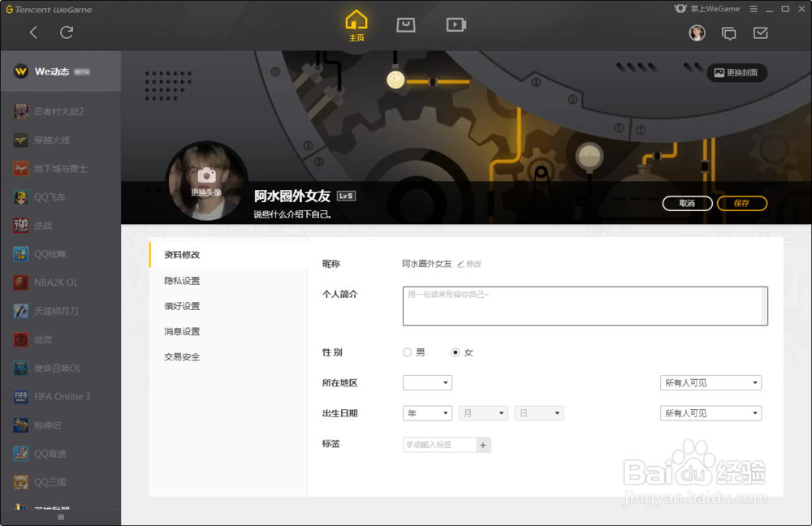Click the Lv5 level badge
Screen dimensions: 812x526
click(347, 196)
